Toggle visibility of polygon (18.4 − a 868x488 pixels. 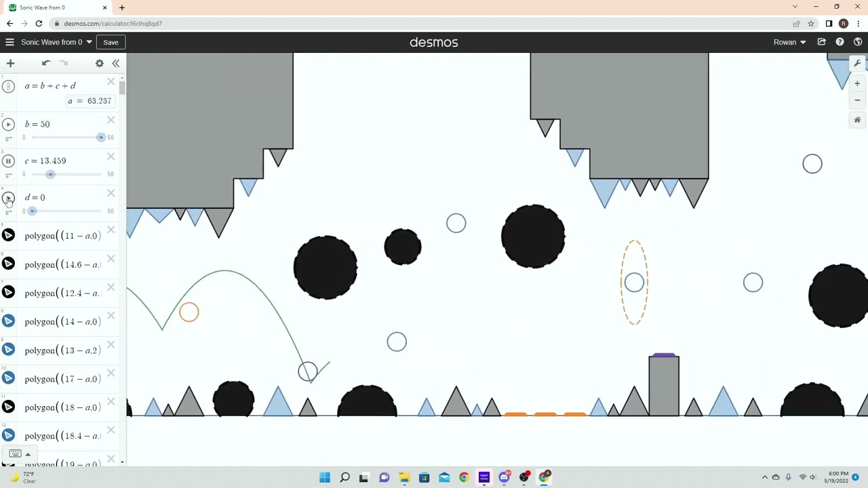[8, 435]
